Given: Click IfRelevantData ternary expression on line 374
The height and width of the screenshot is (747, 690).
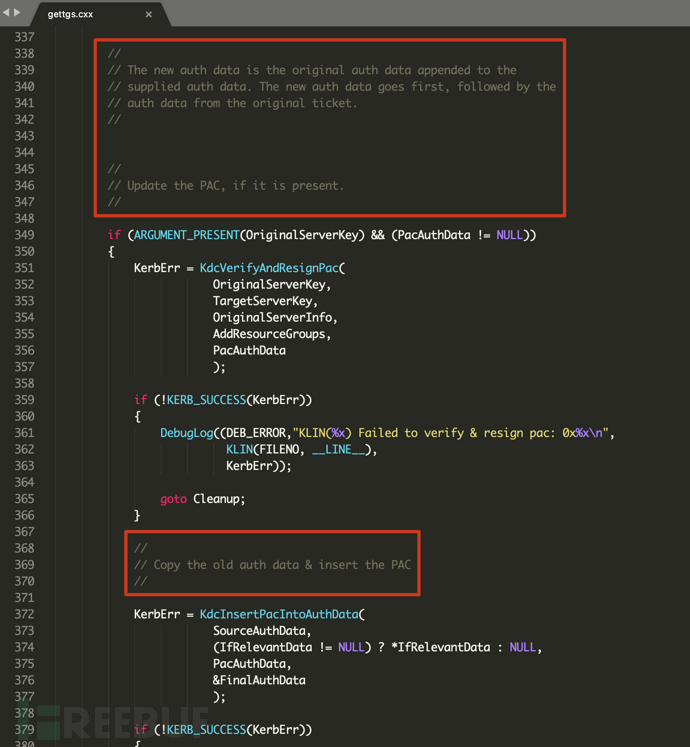Looking at the screenshot, I should click(377, 647).
